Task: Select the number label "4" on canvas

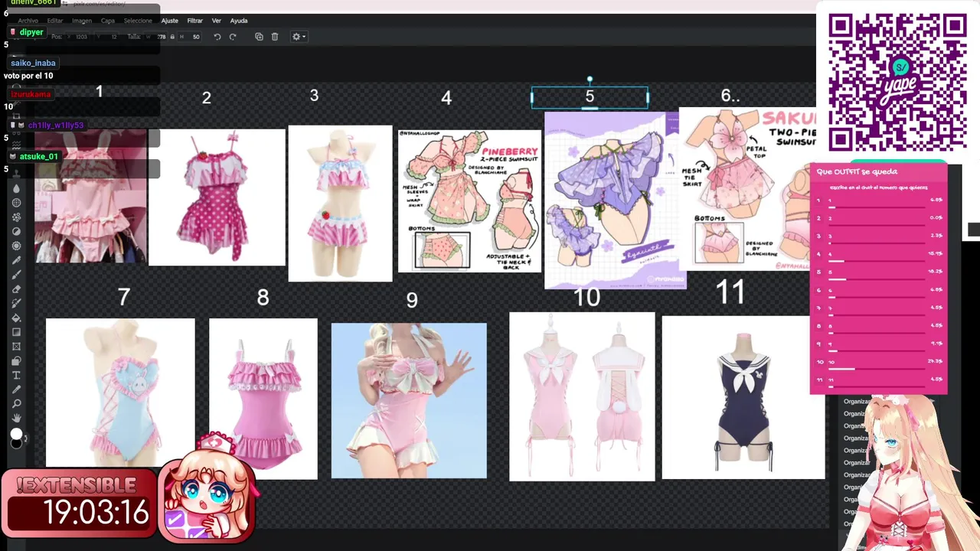Action: 446,98
